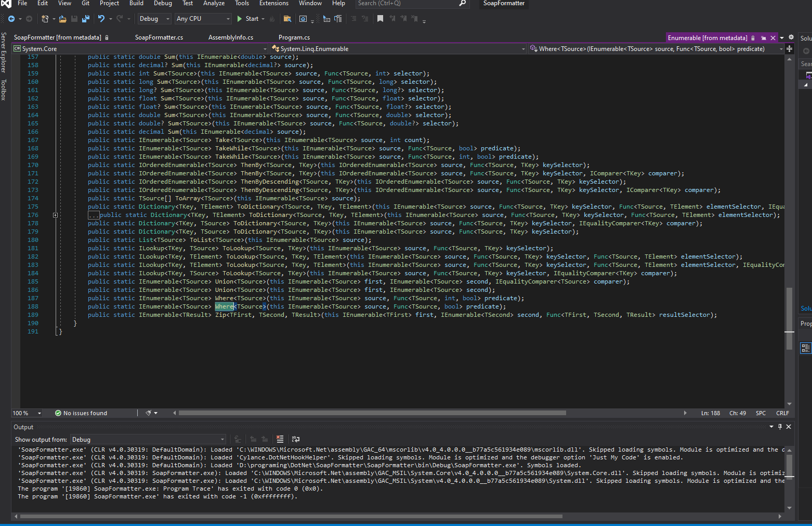Click the CRLF line ending indicator

[x=782, y=413]
